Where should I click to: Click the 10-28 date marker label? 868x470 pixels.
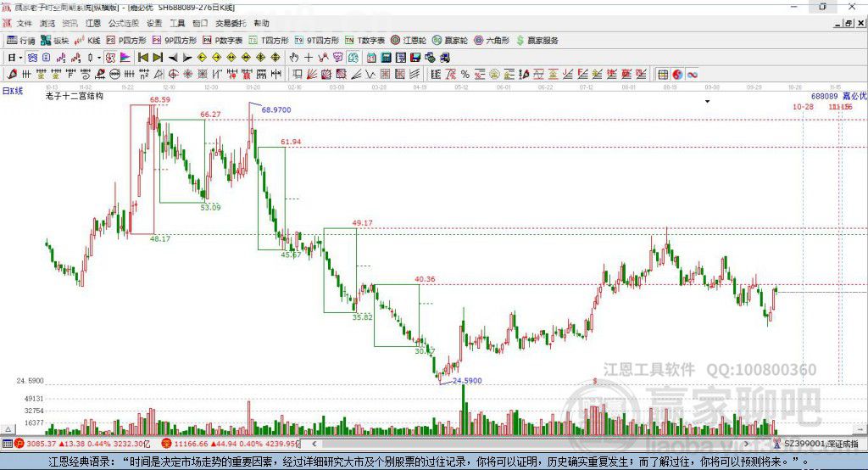(x=804, y=106)
